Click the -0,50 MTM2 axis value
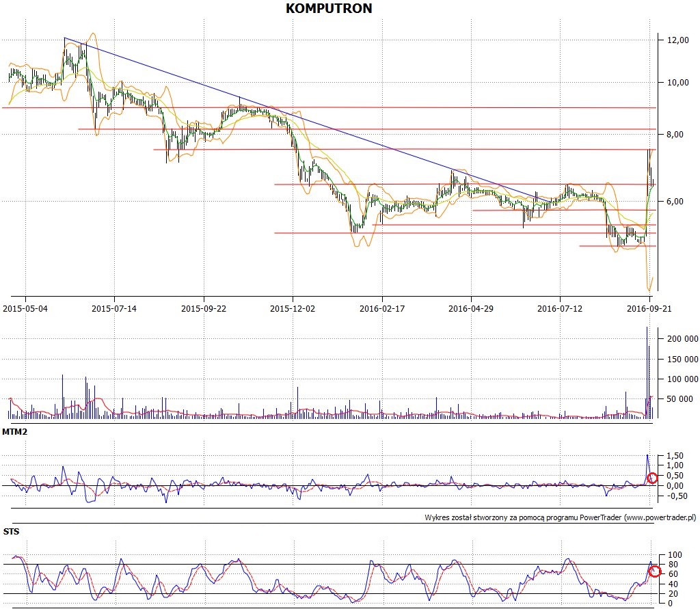Screen dimensions: 700x609 point(677,496)
